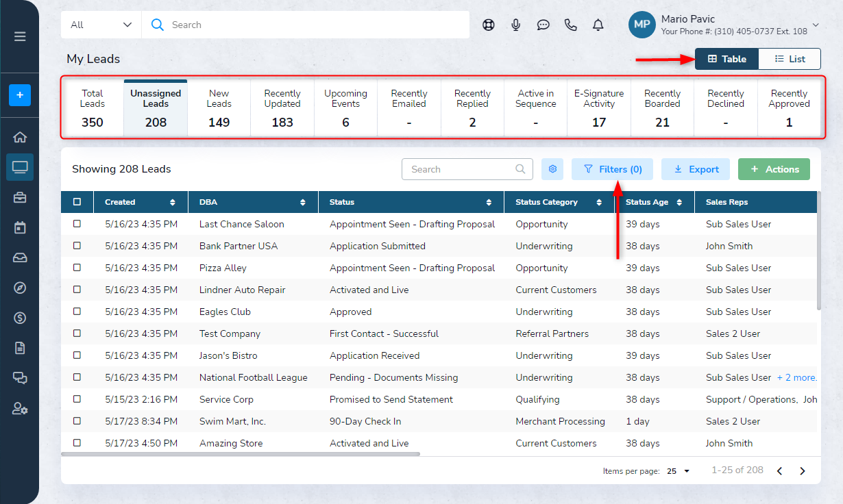
Task: Open the Actions dropdown button
Action: (x=774, y=169)
